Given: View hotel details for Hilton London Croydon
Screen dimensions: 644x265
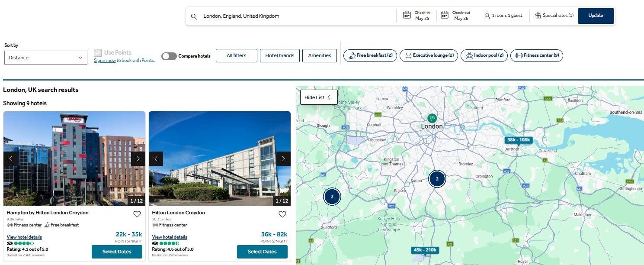Looking at the screenshot, I should point(170,237).
